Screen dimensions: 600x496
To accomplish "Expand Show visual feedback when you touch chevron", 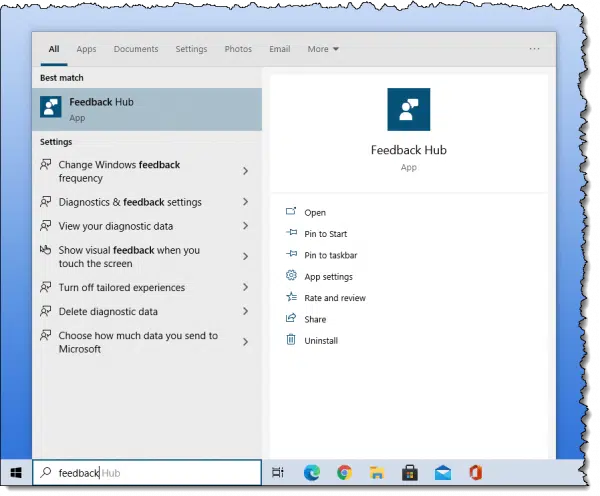I will (246, 256).
